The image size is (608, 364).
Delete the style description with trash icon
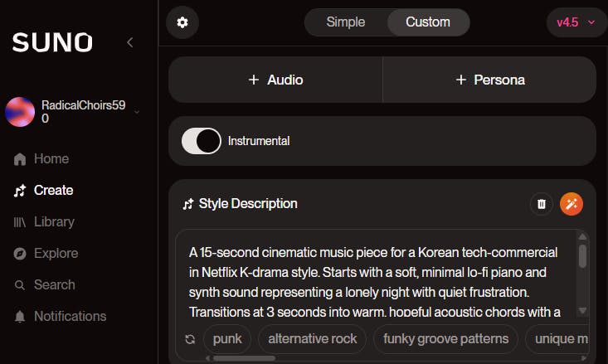pyautogui.click(x=541, y=204)
